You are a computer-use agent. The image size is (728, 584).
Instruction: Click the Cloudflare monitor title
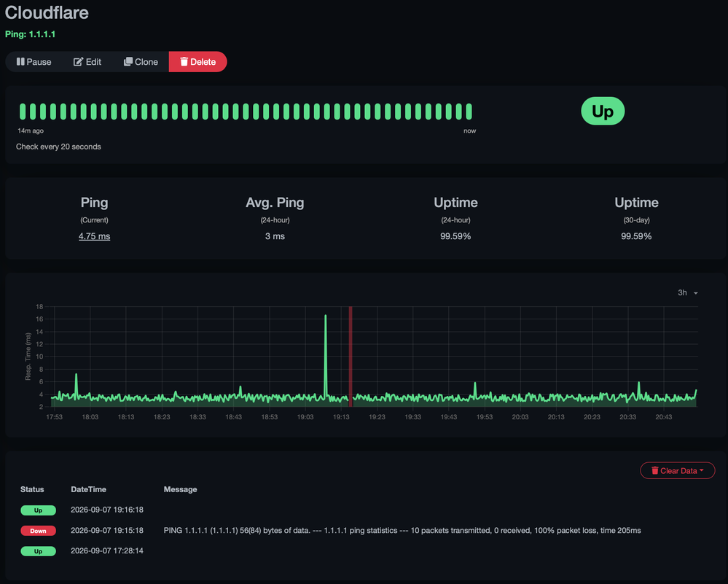[47, 12]
